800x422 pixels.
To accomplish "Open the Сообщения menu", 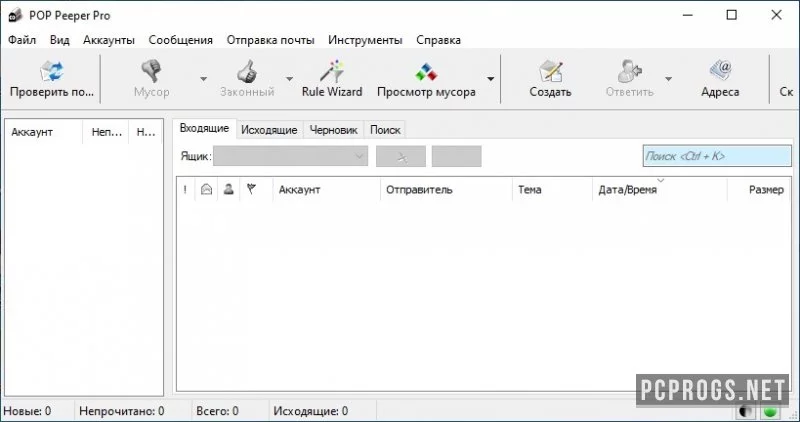I will [181, 40].
